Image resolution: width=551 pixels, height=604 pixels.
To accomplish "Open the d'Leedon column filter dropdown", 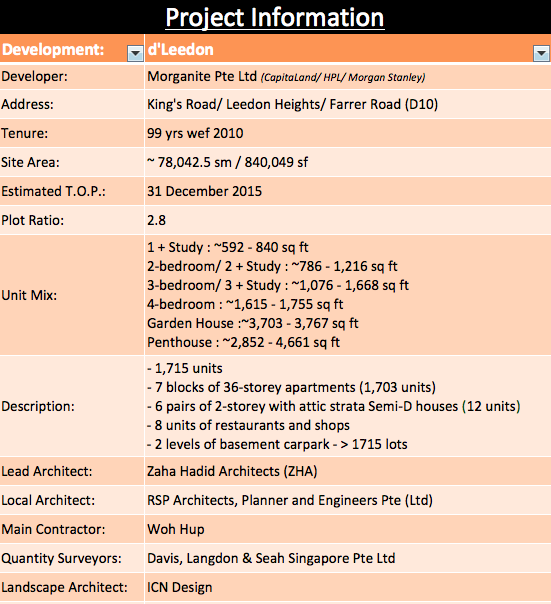I will point(541,53).
